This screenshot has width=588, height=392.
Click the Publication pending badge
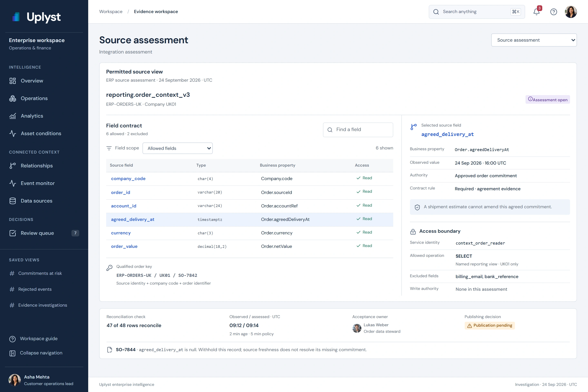(x=490, y=325)
